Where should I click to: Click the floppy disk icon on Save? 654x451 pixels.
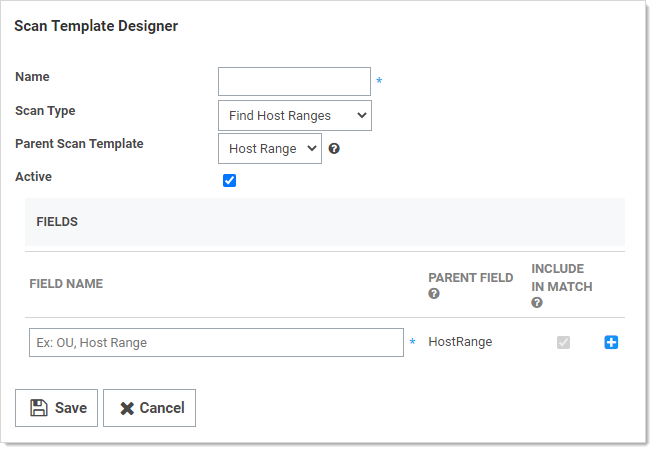[x=38, y=408]
